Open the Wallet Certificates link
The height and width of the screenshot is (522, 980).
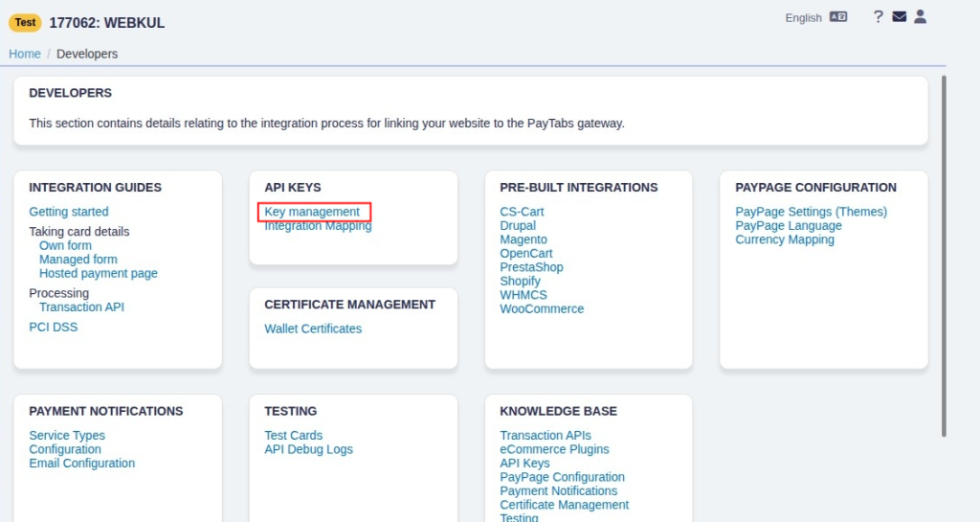point(313,329)
